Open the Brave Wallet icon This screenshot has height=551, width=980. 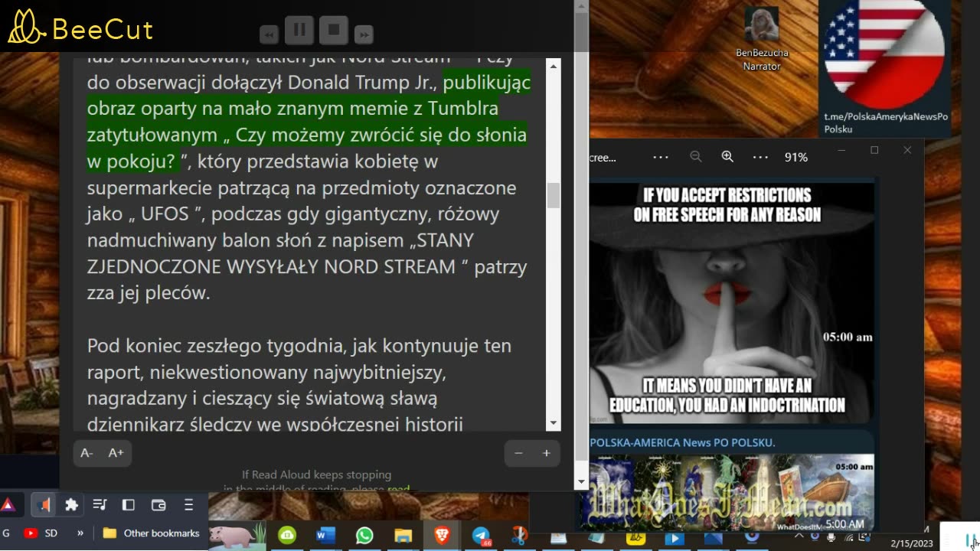coord(158,505)
